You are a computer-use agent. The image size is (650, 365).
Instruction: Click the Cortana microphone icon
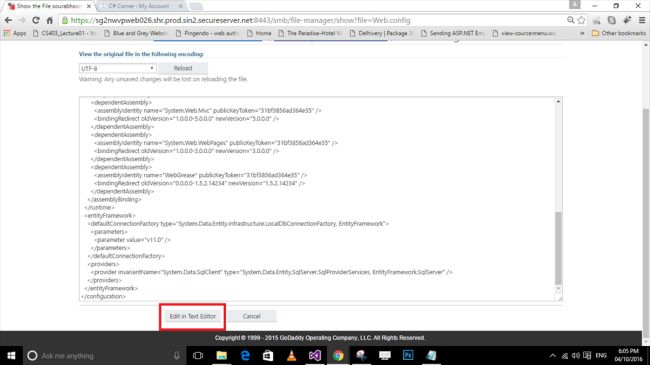[x=177, y=355]
